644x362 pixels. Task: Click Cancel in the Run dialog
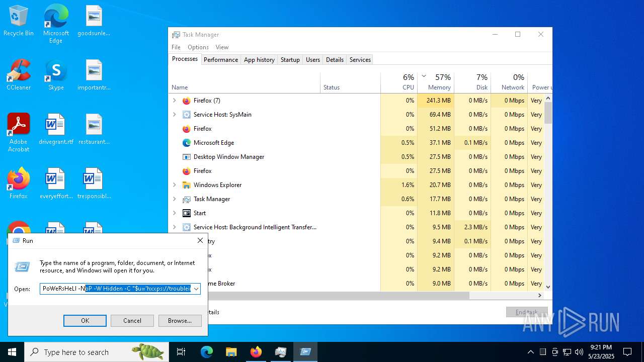132,321
